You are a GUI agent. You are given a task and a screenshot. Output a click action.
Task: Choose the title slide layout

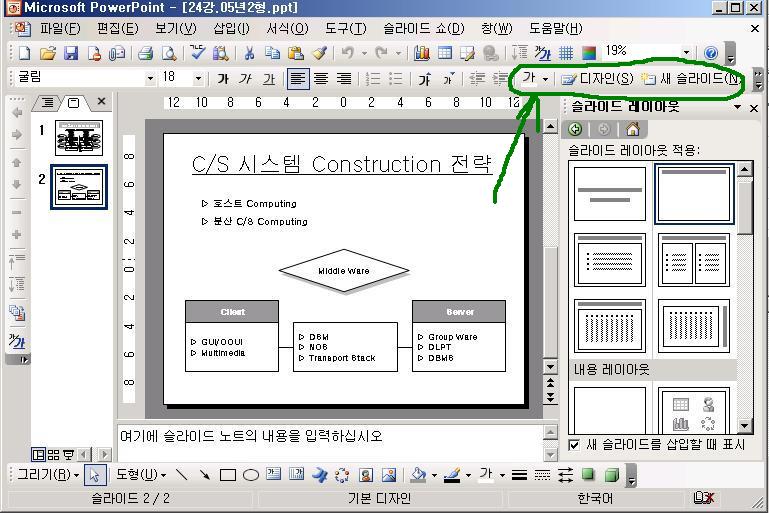(610, 193)
